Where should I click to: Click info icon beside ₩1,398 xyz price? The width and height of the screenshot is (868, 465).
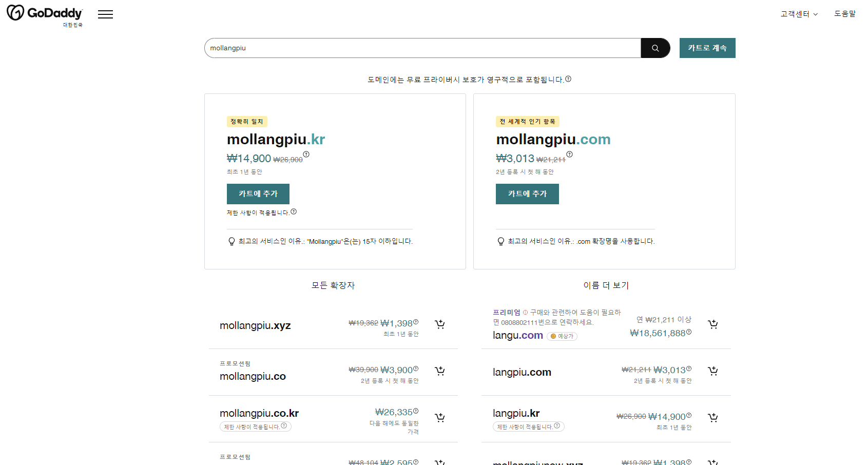(416, 322)
